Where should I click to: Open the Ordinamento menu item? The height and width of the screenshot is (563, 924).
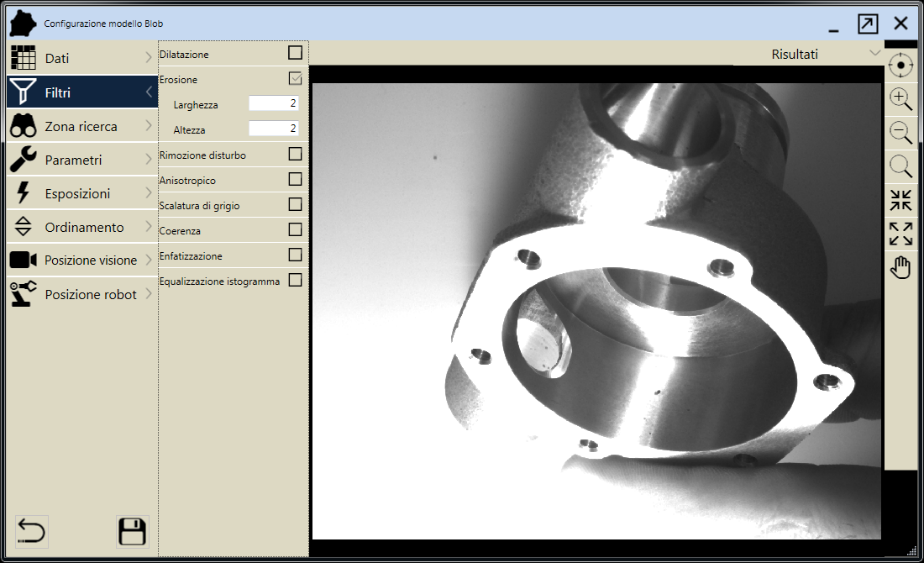[82, 226]
